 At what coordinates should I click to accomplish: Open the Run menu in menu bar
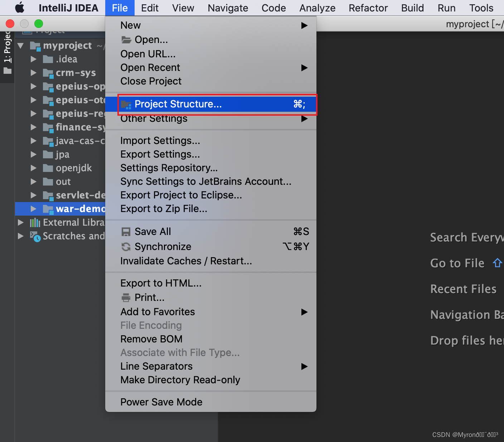[x=446, y=8]
